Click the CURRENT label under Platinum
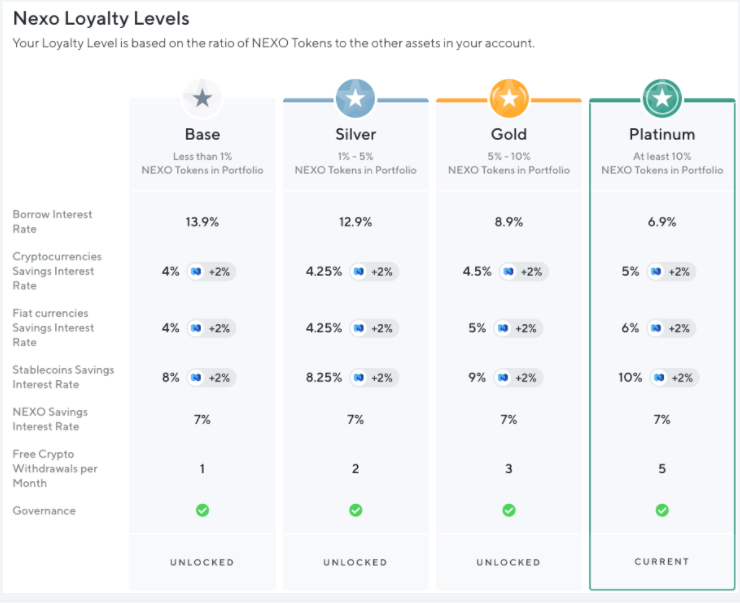Viewport: 740px width, 603px height. point(662,561)
